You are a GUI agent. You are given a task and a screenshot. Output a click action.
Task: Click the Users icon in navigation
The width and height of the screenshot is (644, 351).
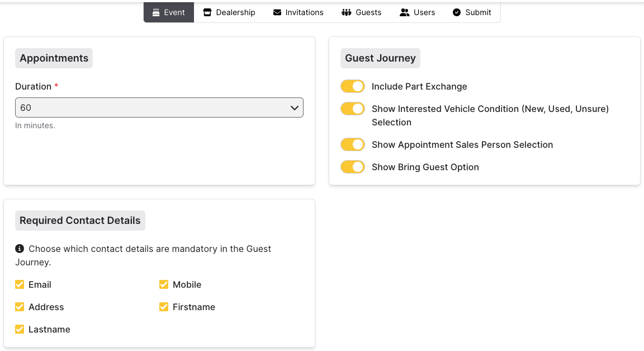point(405,12)
